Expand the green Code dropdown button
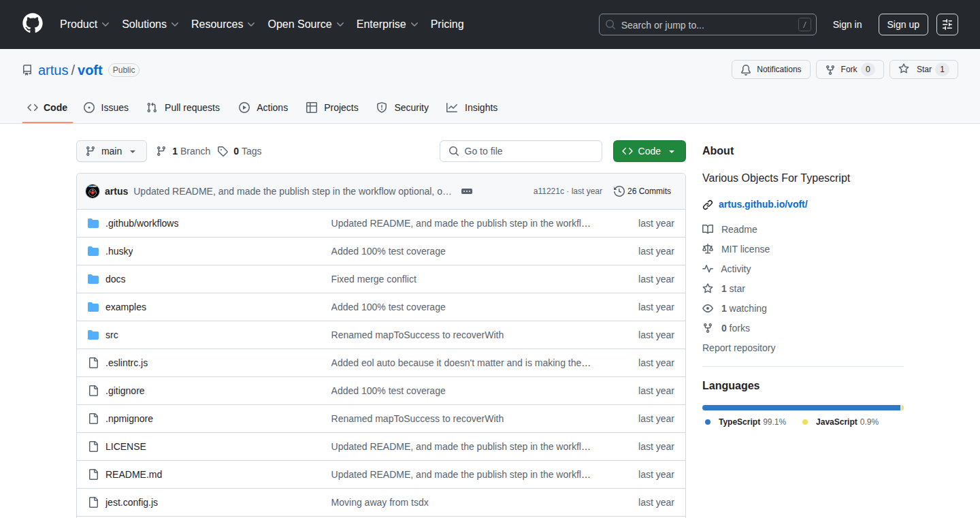Screen dimensions: 980x518 (649, 151)
